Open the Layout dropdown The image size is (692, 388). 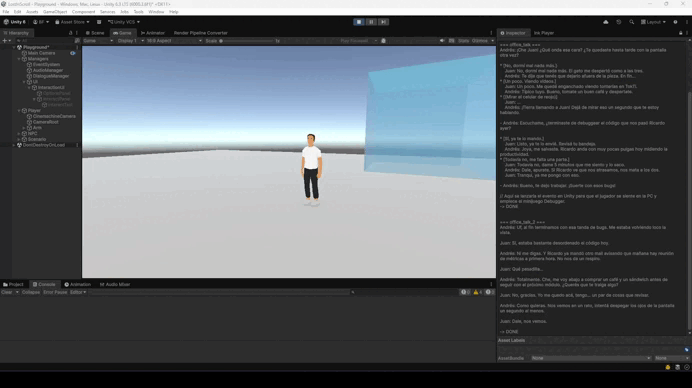pyautogui.click(x=653, y=22)
